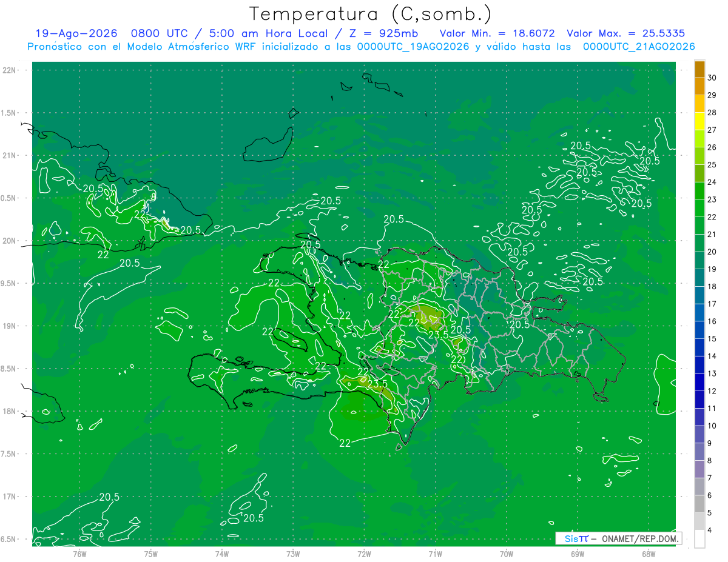Click the legend value "12"
Image resolution: width=728 pixels, height=562 pixels.
pos(712,391)
